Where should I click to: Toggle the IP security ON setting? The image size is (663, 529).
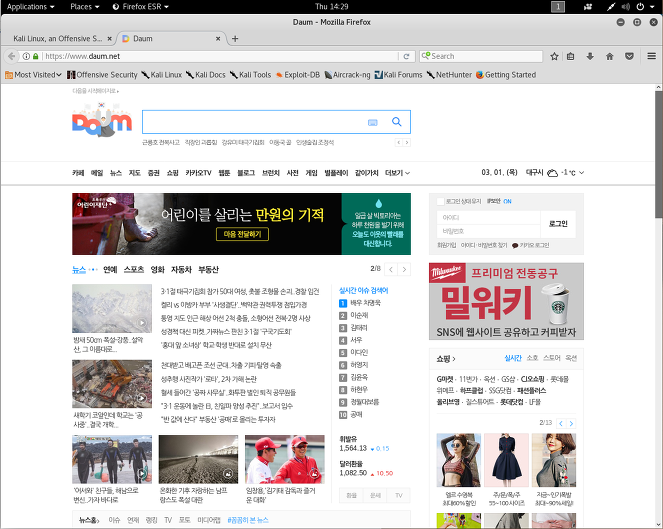507,201
